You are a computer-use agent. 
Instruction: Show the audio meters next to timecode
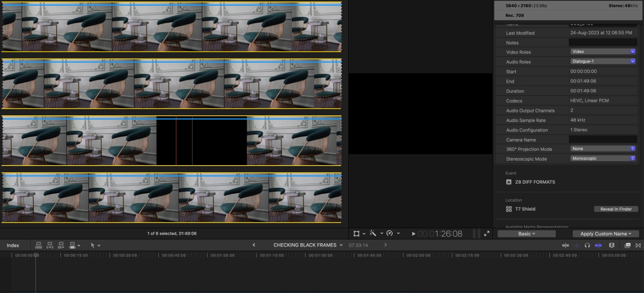[476, 234]
